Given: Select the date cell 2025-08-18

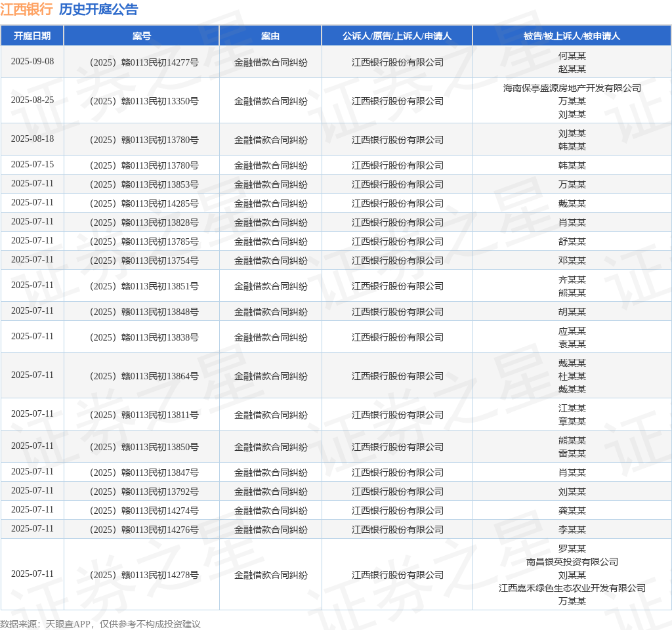Looking at the screenshot, I should click(32, 138).
